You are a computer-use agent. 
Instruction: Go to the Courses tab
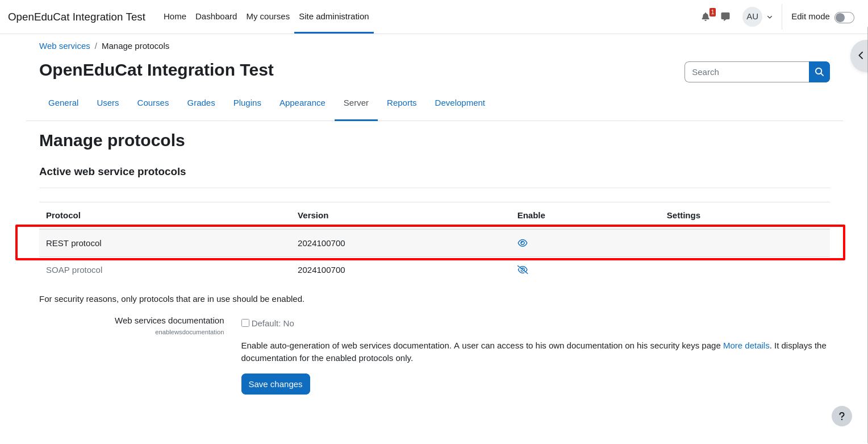click(153, 103)
